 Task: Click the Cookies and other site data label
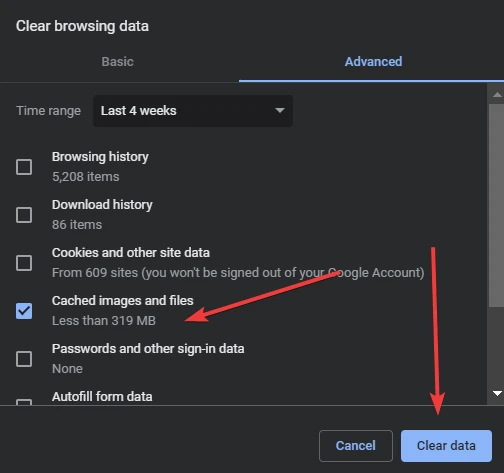coord(131,253)
